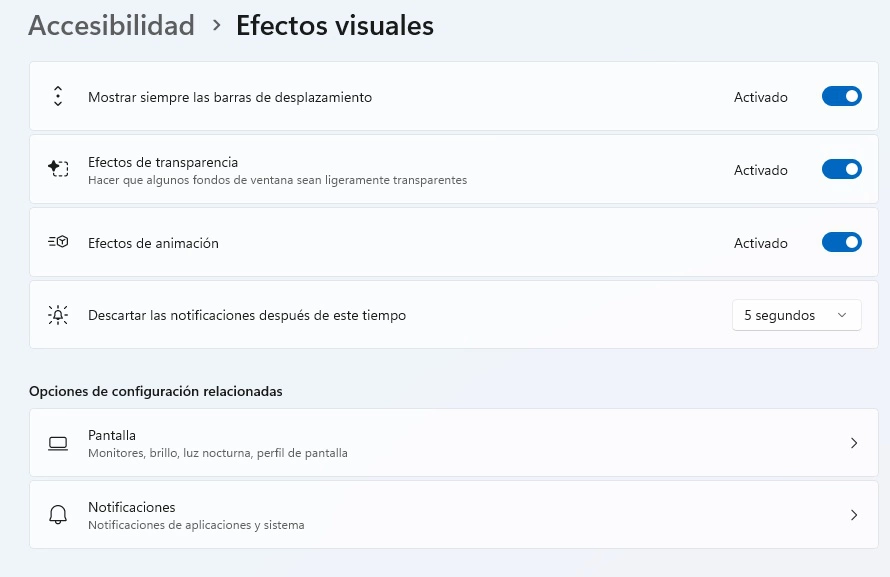This screenshot has height=577, width=890.
Task: Click the breadcrumb separator chevron
Action: pyautogui.click(x=216, y=26)
